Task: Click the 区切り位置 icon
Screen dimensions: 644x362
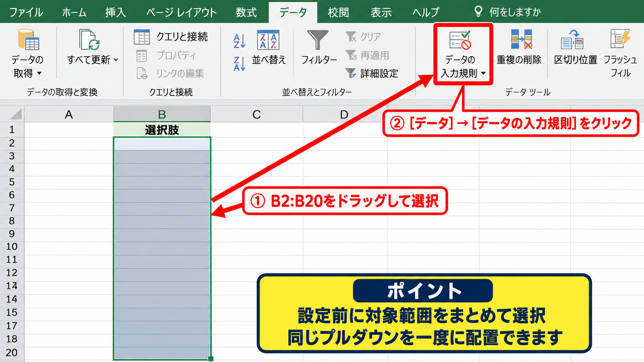Action: 572,39
